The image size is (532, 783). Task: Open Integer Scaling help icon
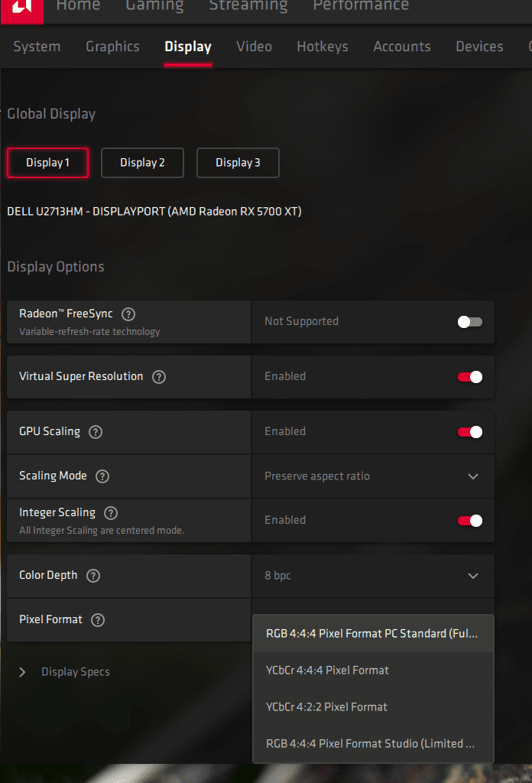click(x=111, y=512)
